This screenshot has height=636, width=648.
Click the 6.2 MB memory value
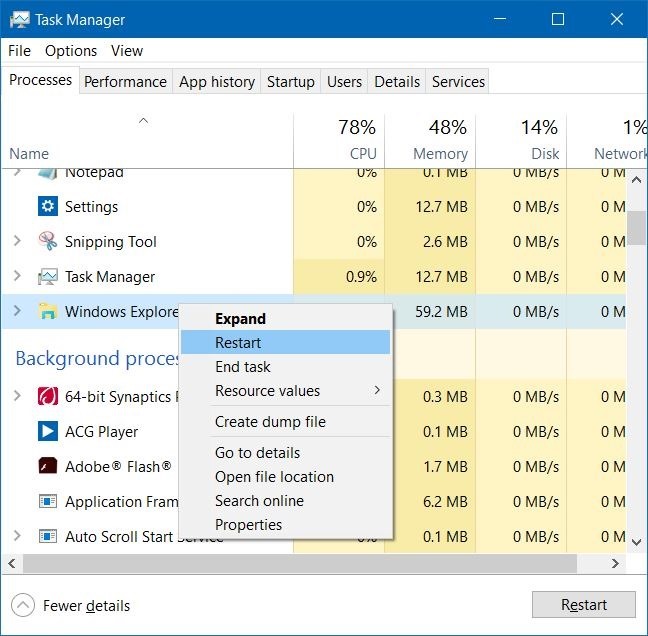click(x=445, y=502)
